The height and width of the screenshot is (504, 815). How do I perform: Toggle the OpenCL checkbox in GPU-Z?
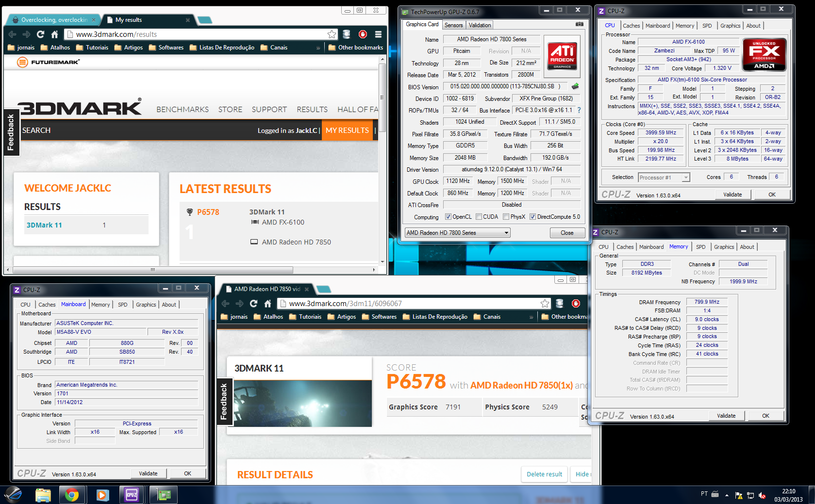448,217
